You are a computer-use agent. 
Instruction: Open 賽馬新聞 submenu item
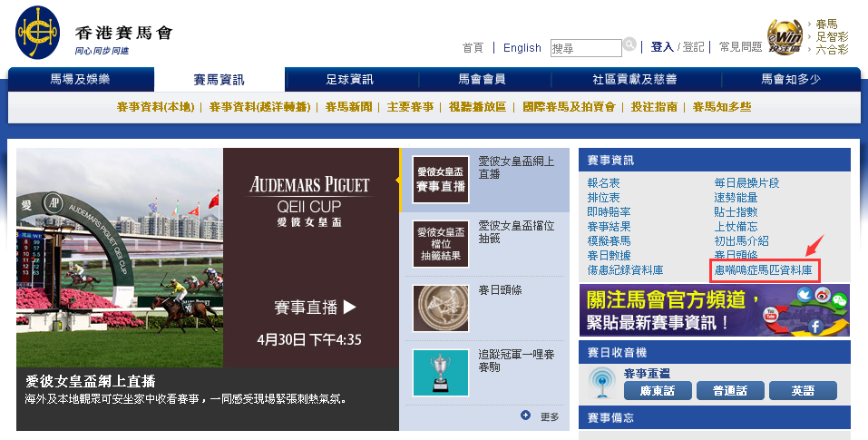coord(349,107)
